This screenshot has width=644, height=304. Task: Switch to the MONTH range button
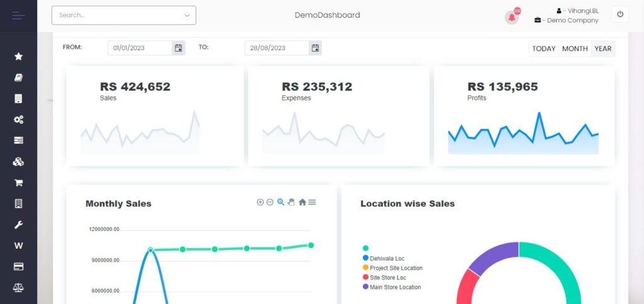tap(575, 48)
